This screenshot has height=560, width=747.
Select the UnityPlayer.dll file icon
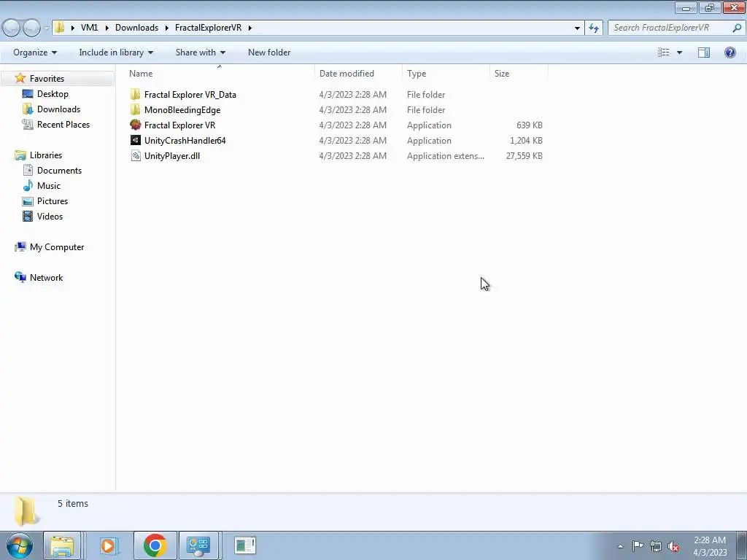(x=135, y=156)
